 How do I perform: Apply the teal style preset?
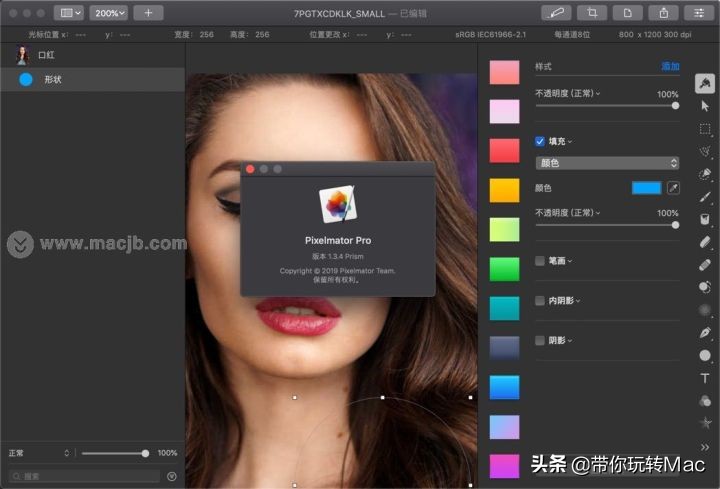(x=504, y=308)
